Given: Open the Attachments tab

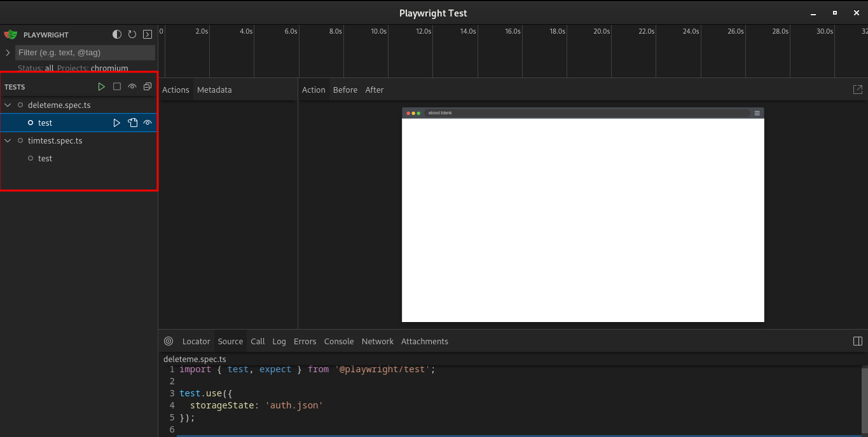Looking at the screenshot, I should pyautogui.click(x=425, y=341).
